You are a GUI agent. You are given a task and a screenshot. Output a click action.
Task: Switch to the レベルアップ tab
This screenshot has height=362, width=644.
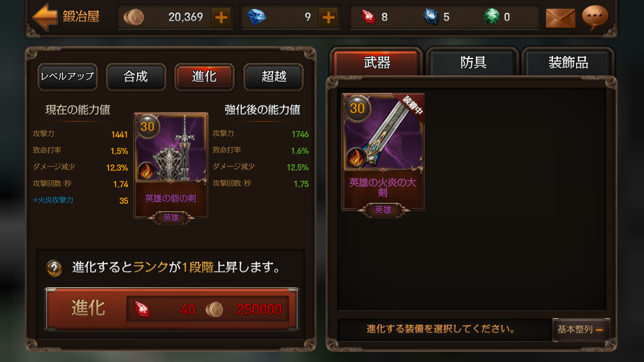(x=67, y=77)
